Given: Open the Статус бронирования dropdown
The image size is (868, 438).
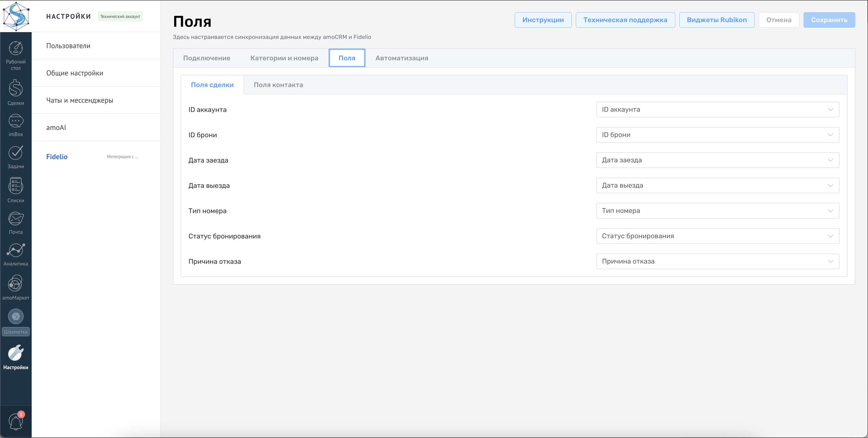Looking at the screenshot, I should click(x=717, y=236).
